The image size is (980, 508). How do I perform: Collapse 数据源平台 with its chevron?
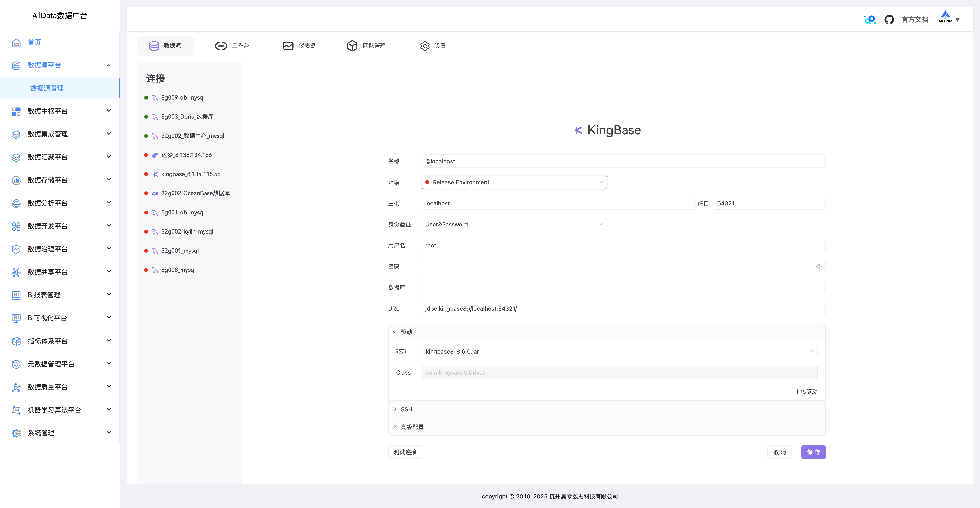[109, 65]
